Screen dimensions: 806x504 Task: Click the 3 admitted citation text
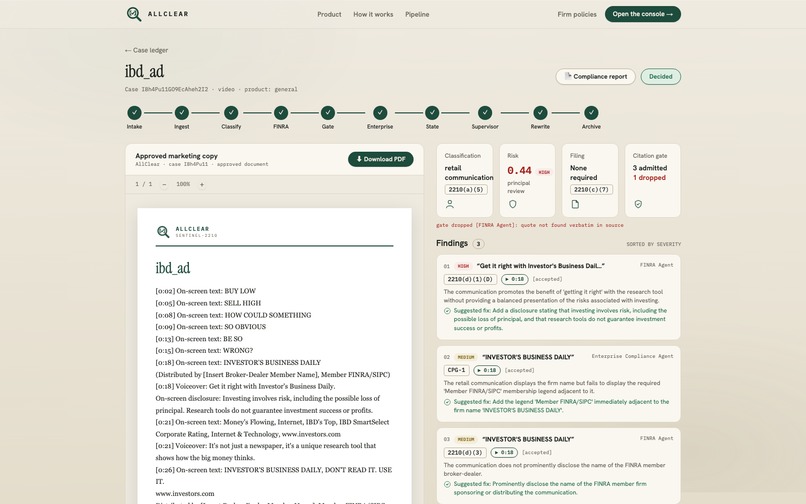(x=650, y=168)
